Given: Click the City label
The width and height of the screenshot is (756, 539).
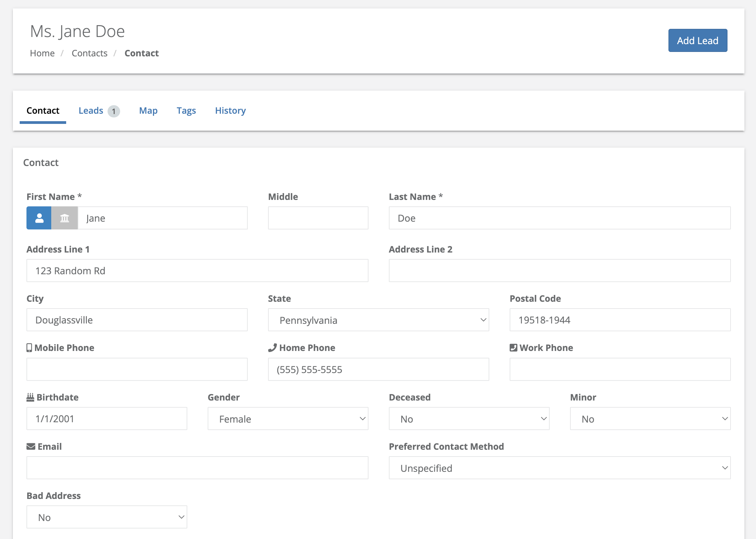Looking at the screenshot, I should coord(35,299).
